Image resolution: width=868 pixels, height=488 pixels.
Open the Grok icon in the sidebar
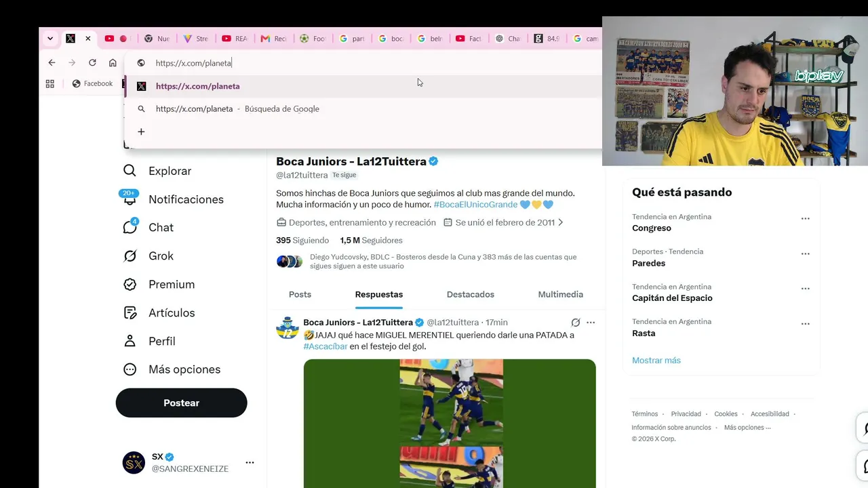click(x=130, y=256)
